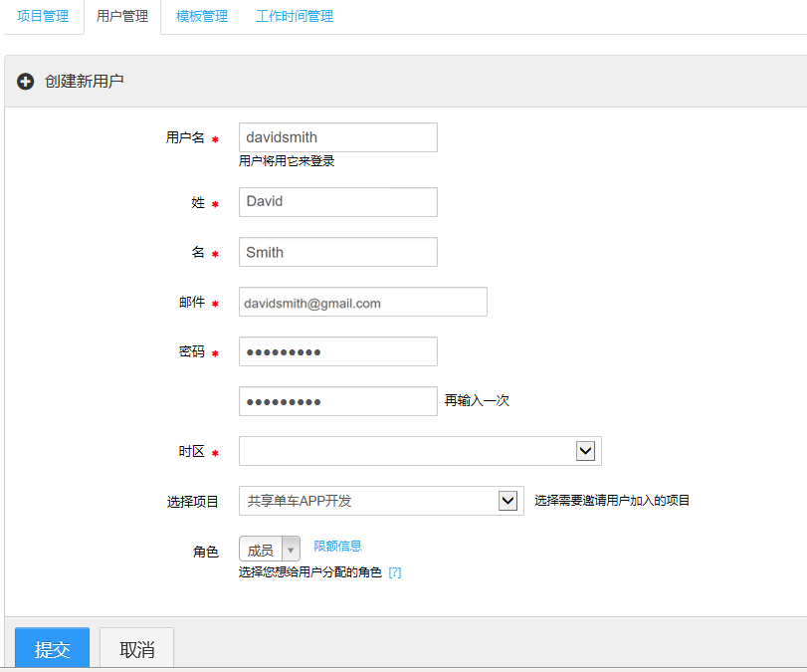Click the [?] role help link
This screenshot has height=672, width=807.
395,572
